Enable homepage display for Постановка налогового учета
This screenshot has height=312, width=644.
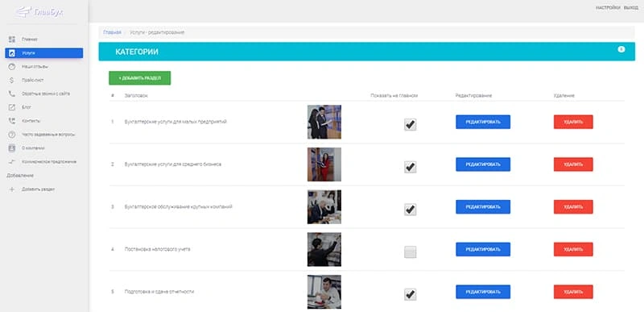click(x=410, y=252)
